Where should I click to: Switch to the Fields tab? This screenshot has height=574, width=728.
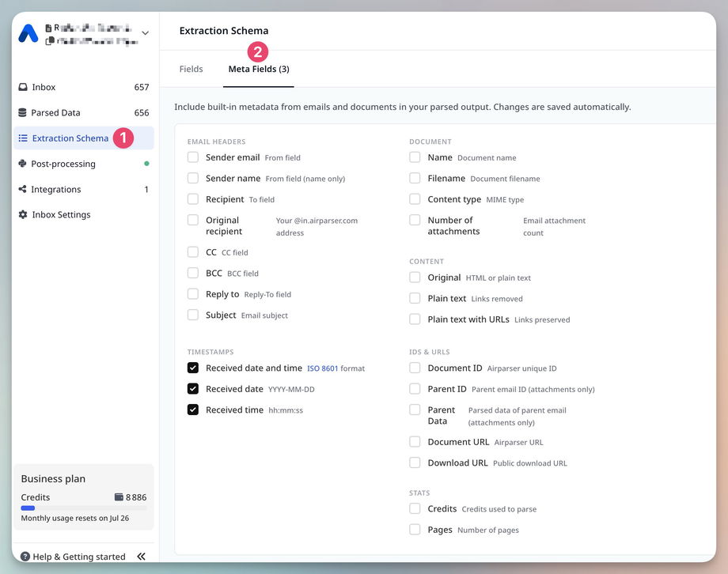(x=191, y=69)
